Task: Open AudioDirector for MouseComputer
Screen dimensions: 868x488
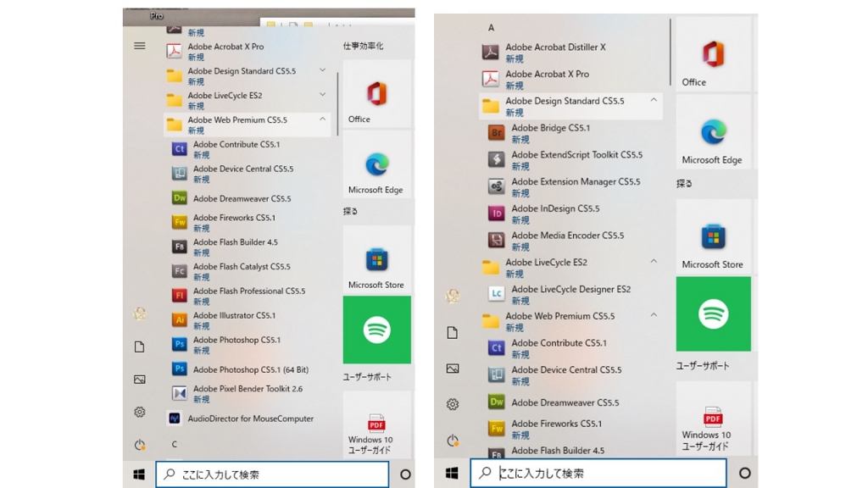Action: coord(248,419)
